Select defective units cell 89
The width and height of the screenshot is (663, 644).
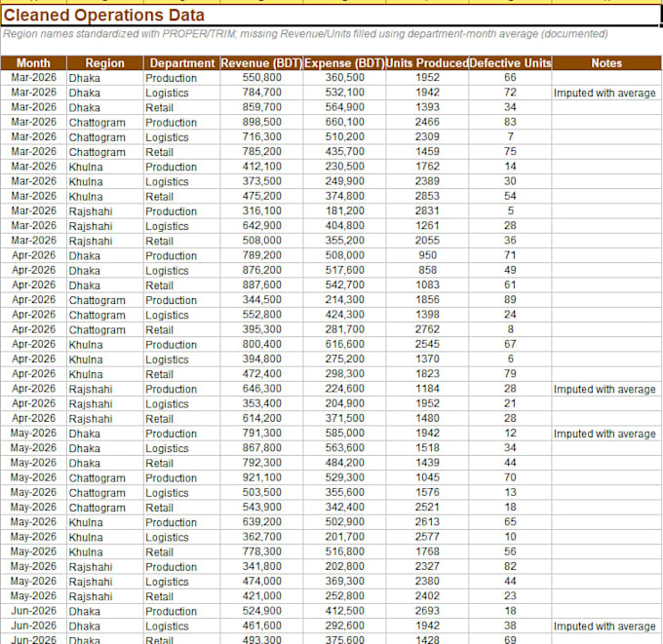[510, 300]
